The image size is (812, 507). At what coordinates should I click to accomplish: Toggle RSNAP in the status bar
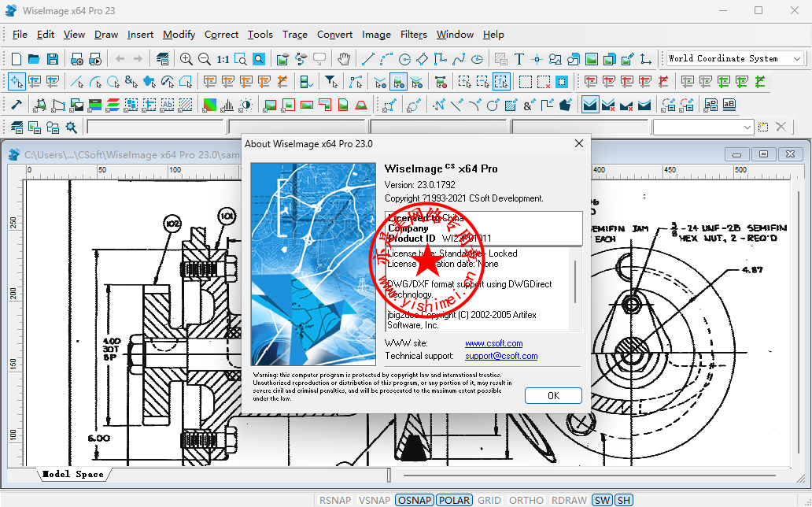point(335,500)
